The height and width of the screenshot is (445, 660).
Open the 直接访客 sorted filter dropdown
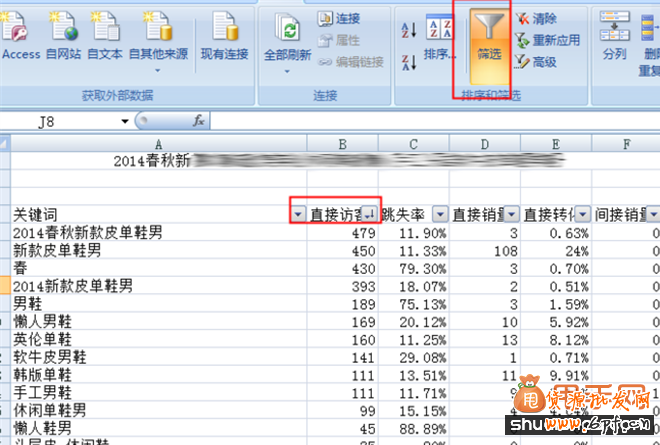pos(368,214)
